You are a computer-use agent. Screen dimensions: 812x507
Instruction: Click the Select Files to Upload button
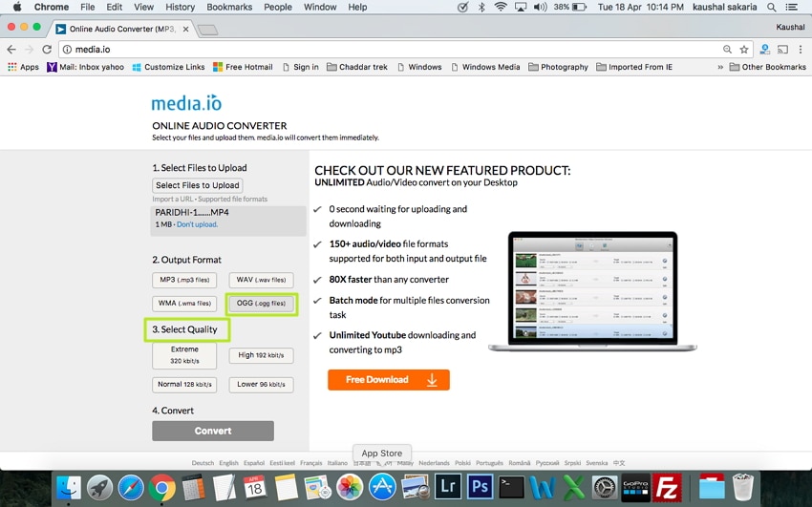(x=198, y=185)
